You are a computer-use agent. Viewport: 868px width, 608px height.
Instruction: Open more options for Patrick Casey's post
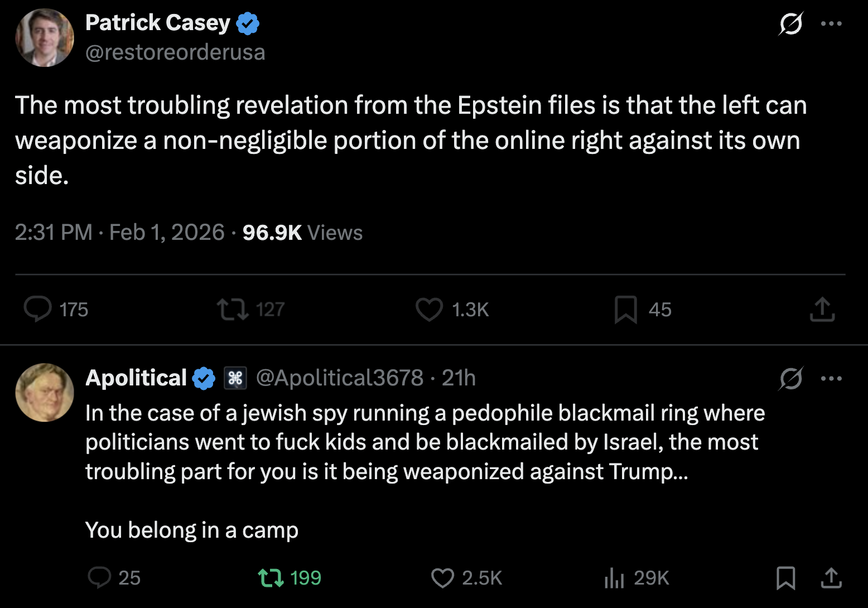(x=831, y=23)
